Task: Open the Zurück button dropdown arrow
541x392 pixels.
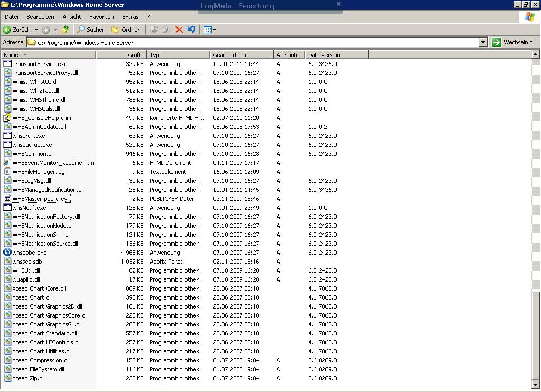Action: pyautogui.click(x=35, y=30)
